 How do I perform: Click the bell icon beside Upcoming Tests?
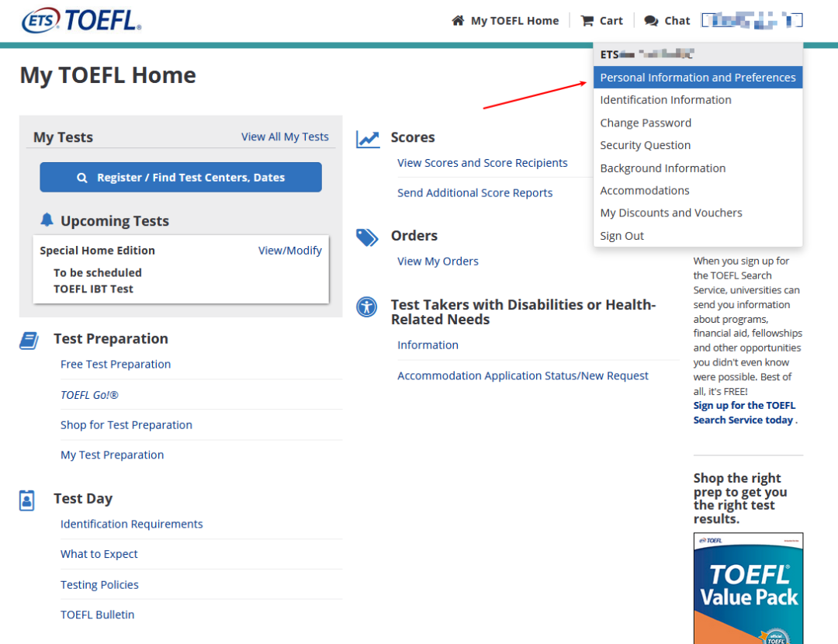click(x=47, y=220)
